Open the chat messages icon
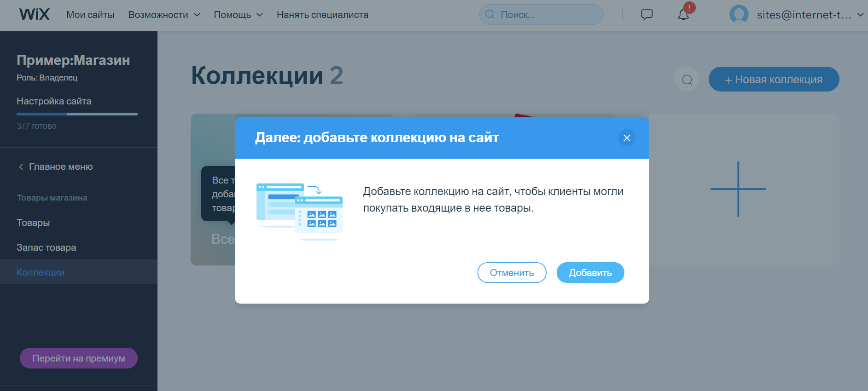The image size is (868, 391). click(x=647, y=15)
